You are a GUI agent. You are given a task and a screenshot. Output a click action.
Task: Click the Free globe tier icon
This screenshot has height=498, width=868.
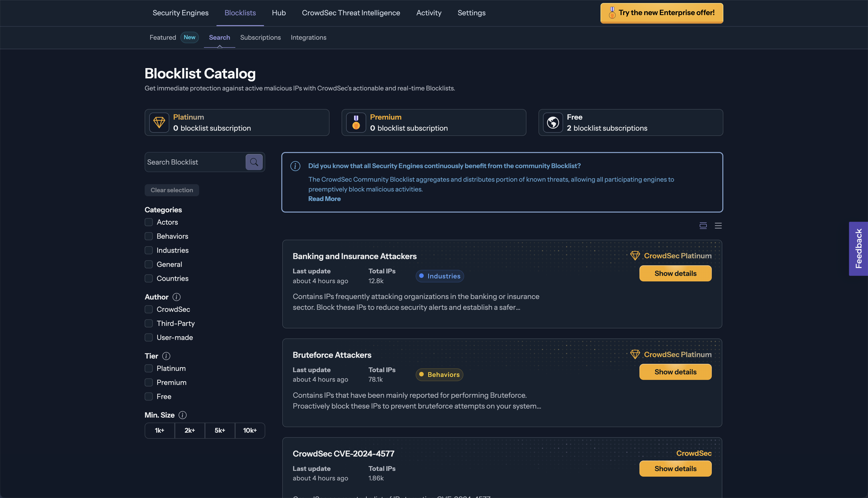[553, 122]
